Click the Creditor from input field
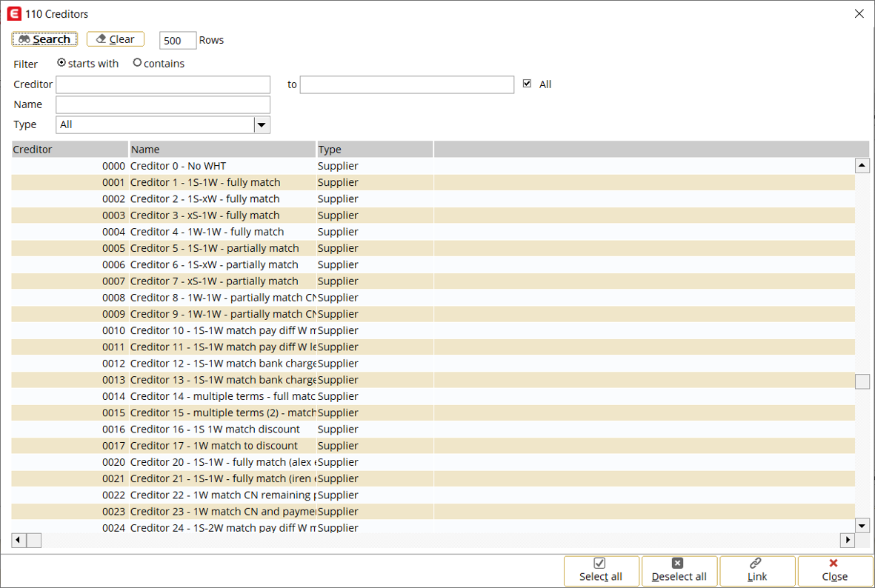875x588 pixels. (x=163, y=84)
